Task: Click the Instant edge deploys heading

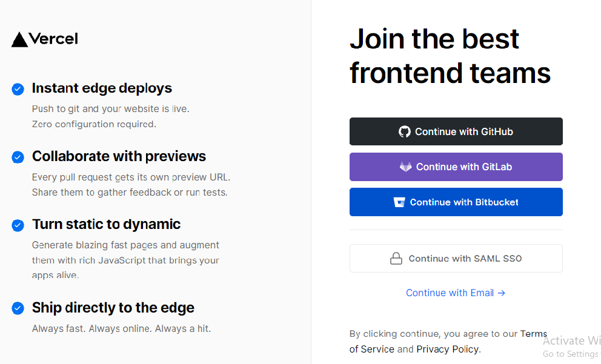Action: 102,88
